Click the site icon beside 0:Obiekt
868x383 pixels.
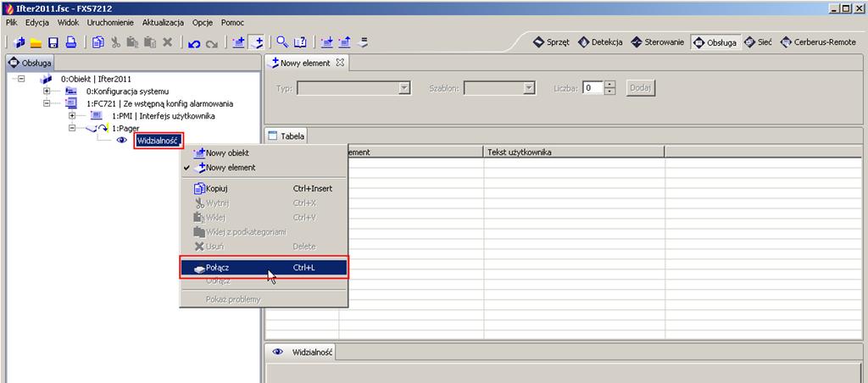point(46,79)
